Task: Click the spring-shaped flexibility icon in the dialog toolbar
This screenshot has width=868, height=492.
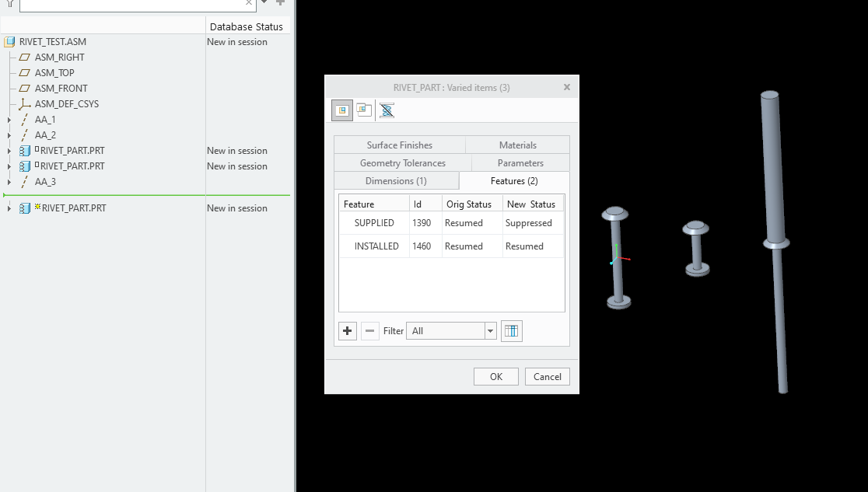Action: 385,110
